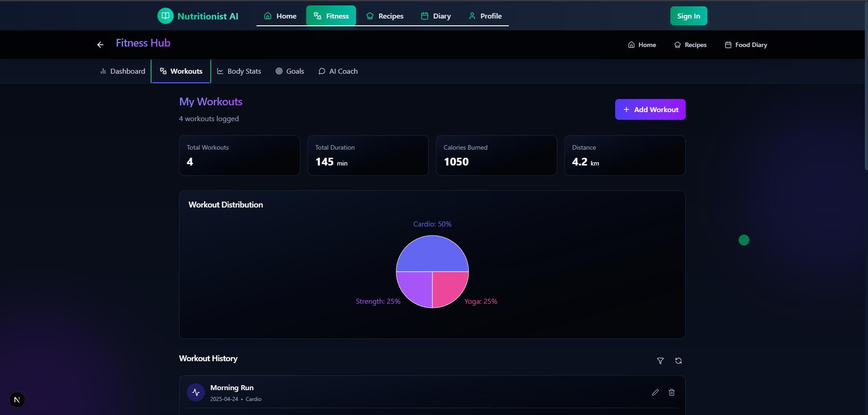This screenshot has height=415, width=868.
Task: Click the Morning Run activity icon
Action: (x=196, y=392)
